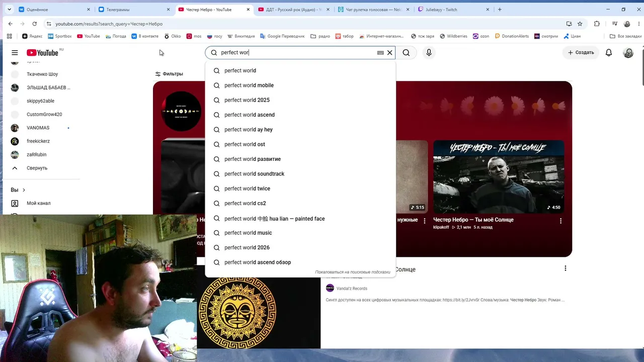This screenshot has width=644, height=362.
Task: Select suggestion "perfect world soundtrack"
Action: (x=300, y=174)
